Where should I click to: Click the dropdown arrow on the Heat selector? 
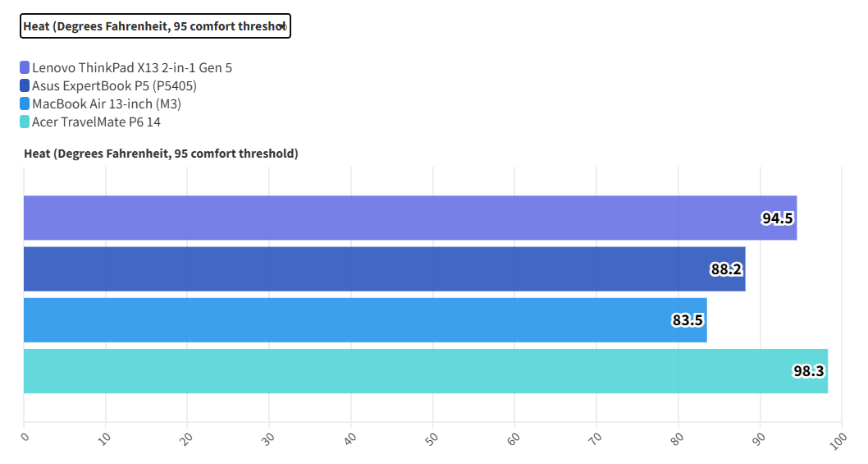281,26
